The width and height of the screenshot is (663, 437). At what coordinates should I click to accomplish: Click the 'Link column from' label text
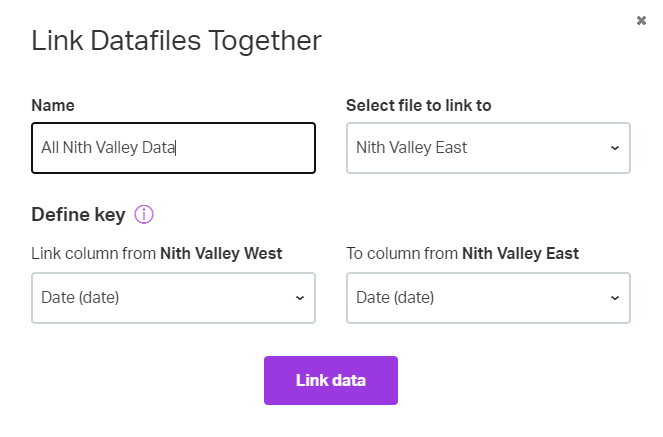(93, 254)
